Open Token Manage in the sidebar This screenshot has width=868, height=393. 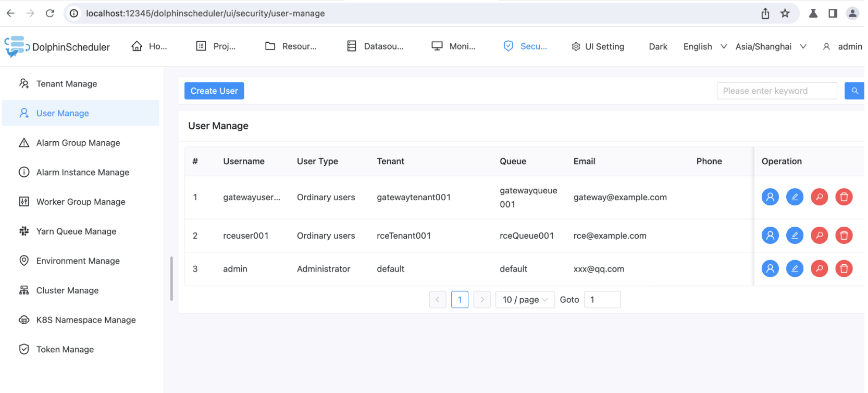(x=65, y=350)
